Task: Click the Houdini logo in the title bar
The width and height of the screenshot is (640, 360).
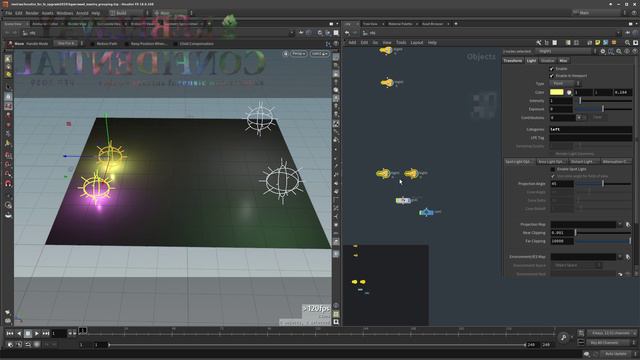Action: (x=5, y=4)
